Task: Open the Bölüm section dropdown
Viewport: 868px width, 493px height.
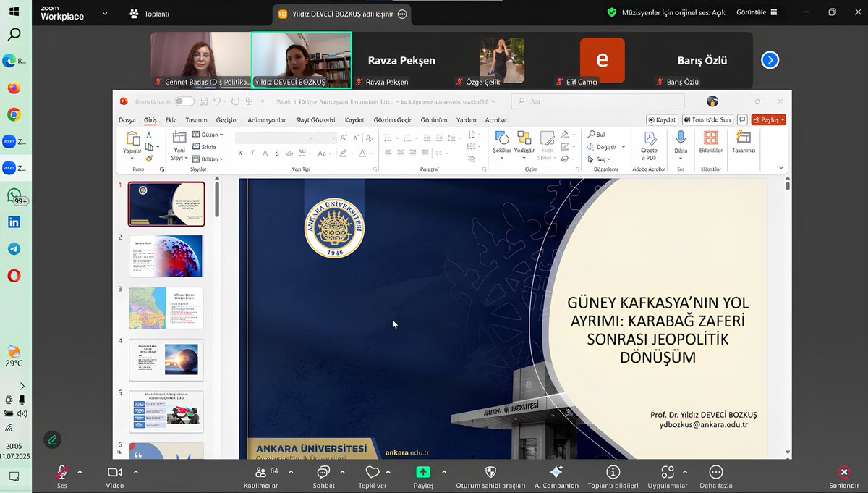Action: pyautogui.click(x=208, y=159)
